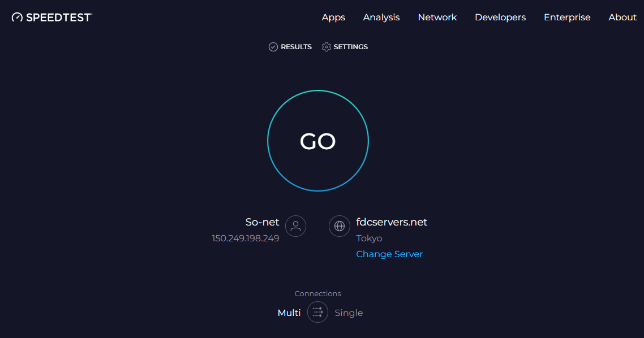The width and height of the screenshot is (644, 338).
Task: Select Multi connection mode
Action: click(x=289, y=313)
